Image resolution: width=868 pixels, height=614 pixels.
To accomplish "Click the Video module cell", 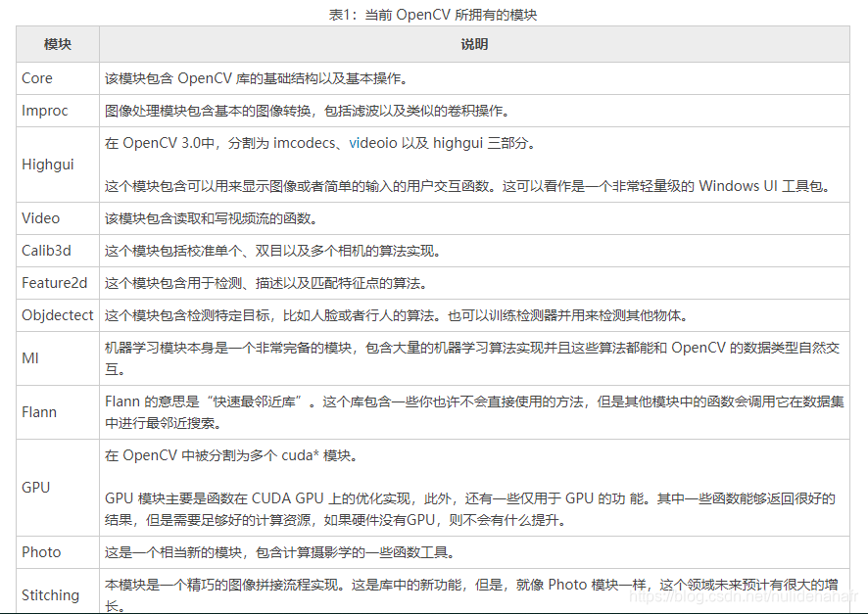I will (x=58, y=218).
